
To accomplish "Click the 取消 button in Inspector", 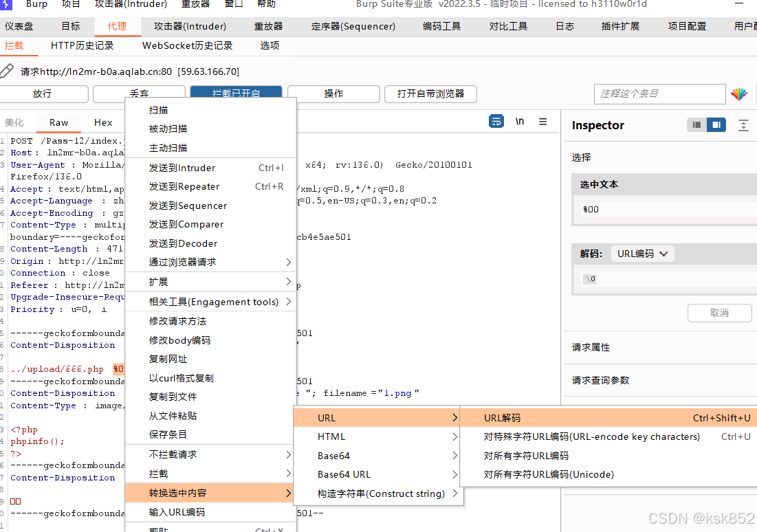I will [x=719, y=313].
